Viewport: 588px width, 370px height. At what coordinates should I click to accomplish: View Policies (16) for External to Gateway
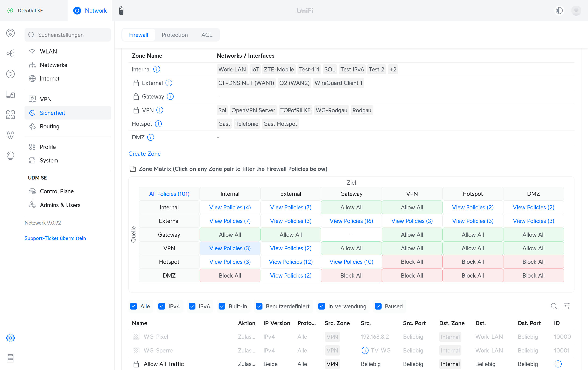point(351,221)
